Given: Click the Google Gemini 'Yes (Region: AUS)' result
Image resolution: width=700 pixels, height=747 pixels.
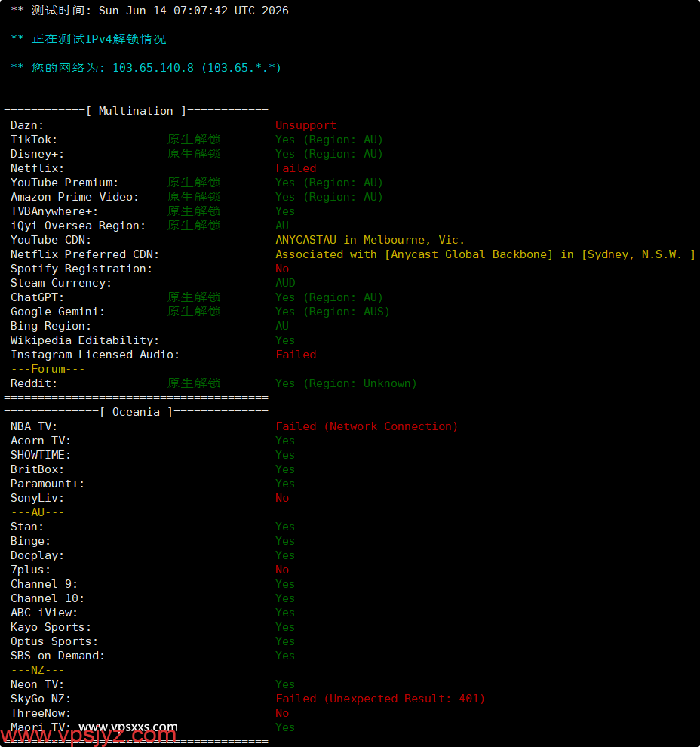Looking at the screenshot, I should click(x=333, y=312).
